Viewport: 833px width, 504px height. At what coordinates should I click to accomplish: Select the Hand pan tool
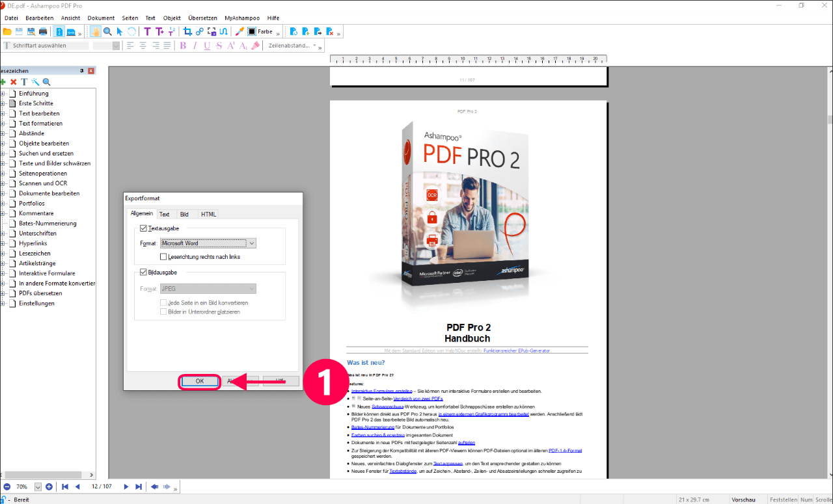(x=96, y=31)
